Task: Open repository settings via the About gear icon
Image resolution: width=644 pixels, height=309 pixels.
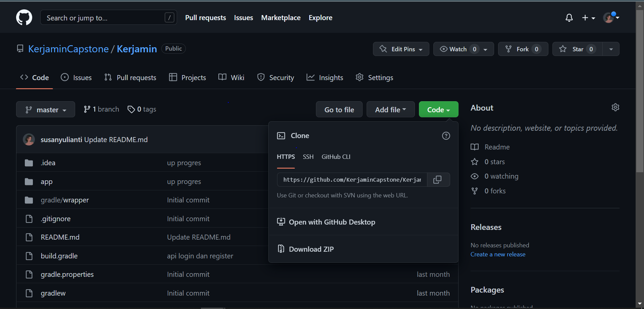Action: click(x=615, y=107)
